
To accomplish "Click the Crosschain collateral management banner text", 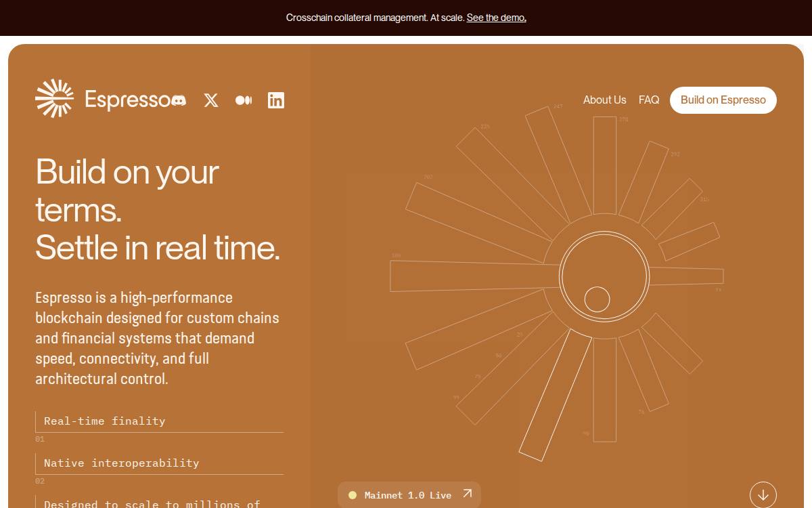I will [x=376, y=18].
